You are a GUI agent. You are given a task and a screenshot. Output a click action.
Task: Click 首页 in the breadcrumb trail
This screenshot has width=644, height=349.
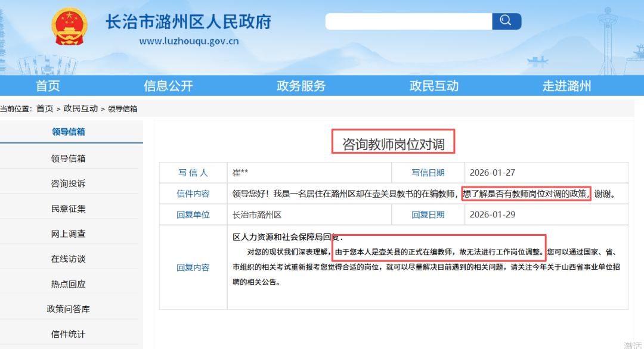[x=45, y=108]
